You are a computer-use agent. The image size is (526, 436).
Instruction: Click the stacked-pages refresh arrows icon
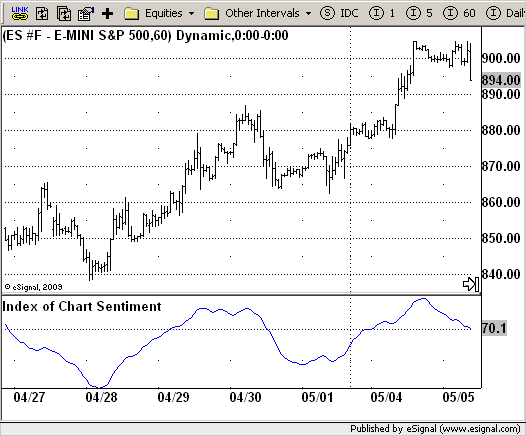(x=64, y=14)
